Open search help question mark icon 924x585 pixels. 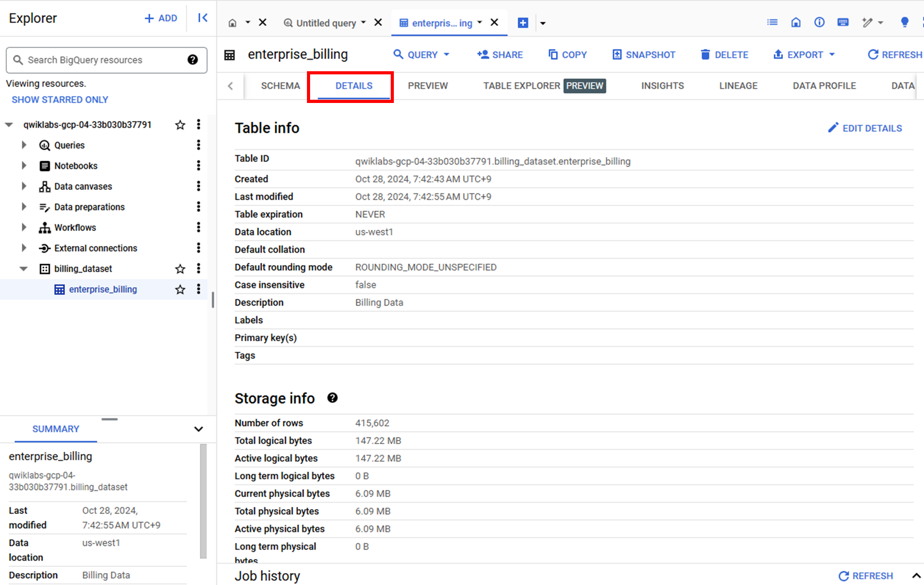coord(192,60)
